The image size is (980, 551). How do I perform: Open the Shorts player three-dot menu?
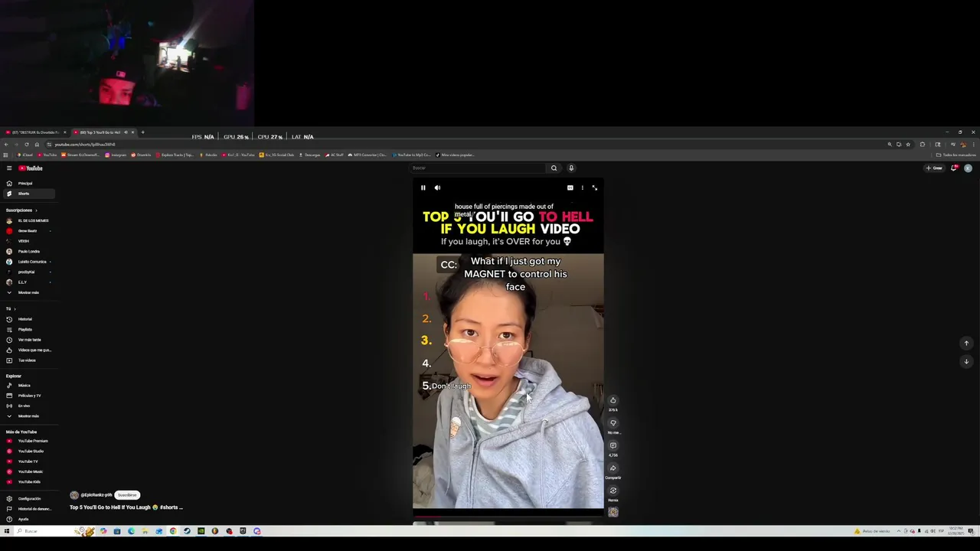(582, 187)
